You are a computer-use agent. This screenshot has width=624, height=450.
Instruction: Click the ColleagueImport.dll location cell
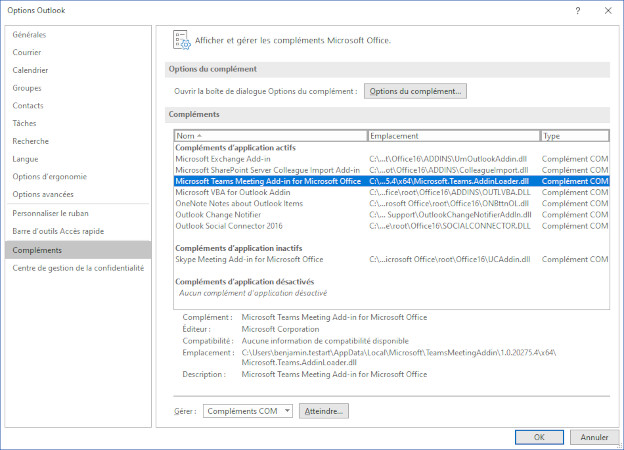click(449, 170)
